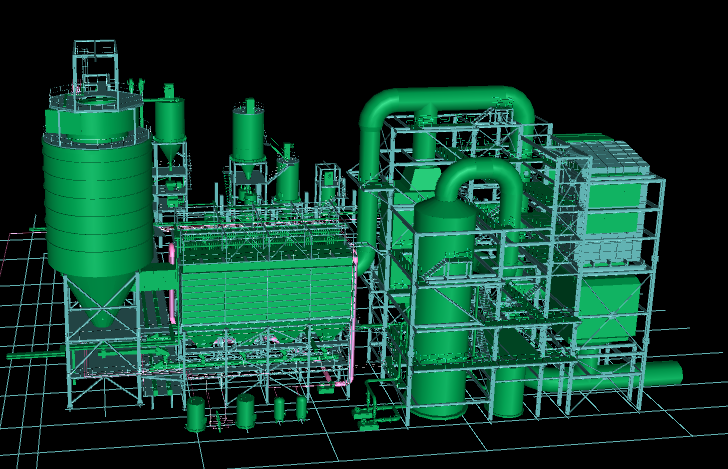Select the fourth small ground tank
728x469 pixels.
pyautogui.click(x=300, y=406)
